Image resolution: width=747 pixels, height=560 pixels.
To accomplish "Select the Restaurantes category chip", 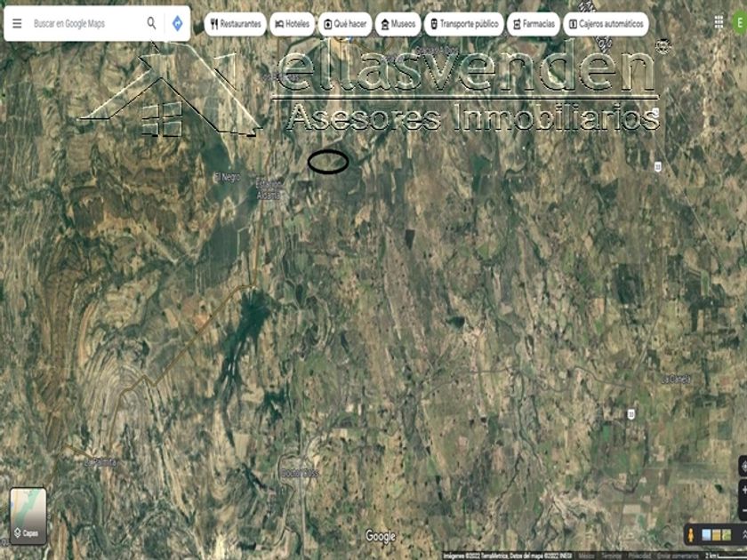I will pyautogui.click(x=236, y=24).
